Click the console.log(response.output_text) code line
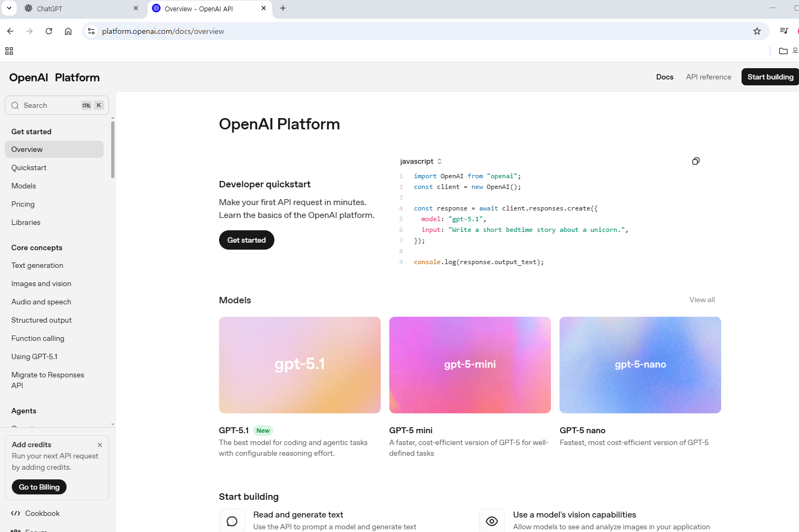This screenshot has height=532, width=799. [x=479, y=262]
